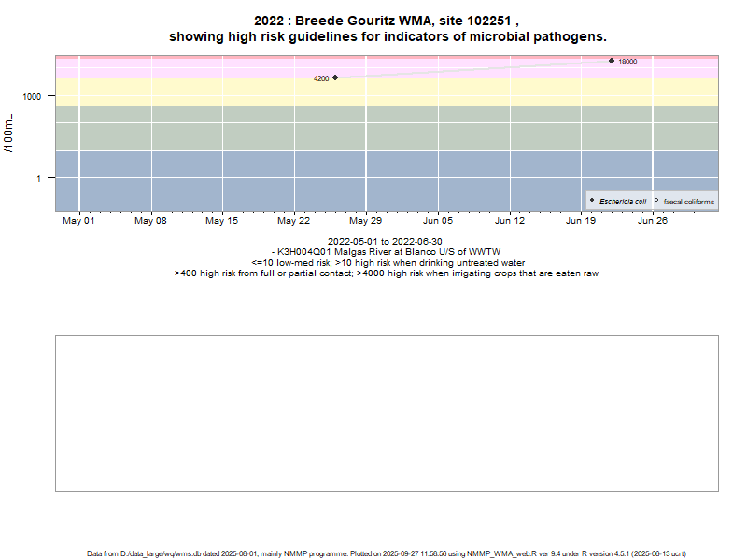The height and width of the screenshot is (560, 747).
Task: Click the Escherichia coli legend marker
Action: click(x=592, y=201)
